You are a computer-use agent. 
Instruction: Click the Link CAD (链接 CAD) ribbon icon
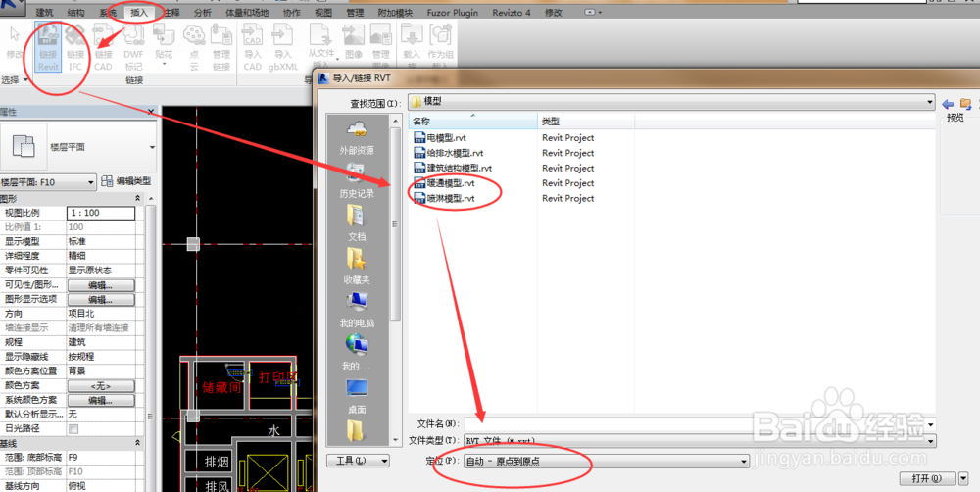point(103,47)
